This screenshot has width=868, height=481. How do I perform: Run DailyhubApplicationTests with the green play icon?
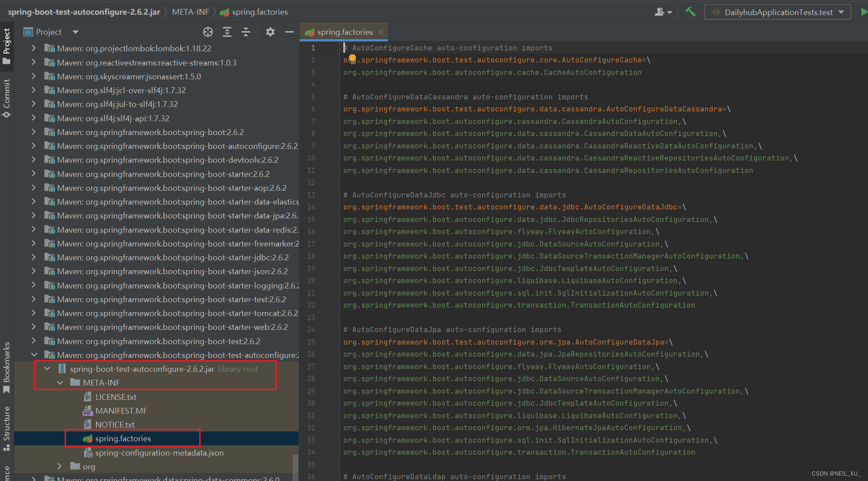[x=864, y=12]
